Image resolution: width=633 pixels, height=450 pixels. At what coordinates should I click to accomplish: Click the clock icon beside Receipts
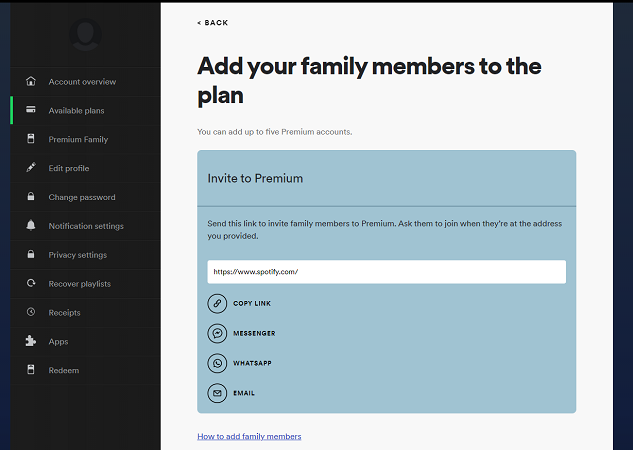coord(31,313)
